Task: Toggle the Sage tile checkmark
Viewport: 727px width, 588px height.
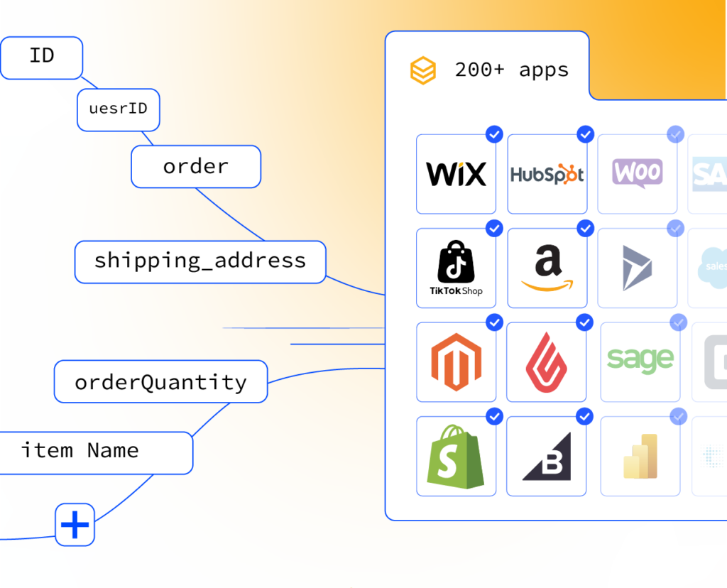Action: [x=678, y=322]
